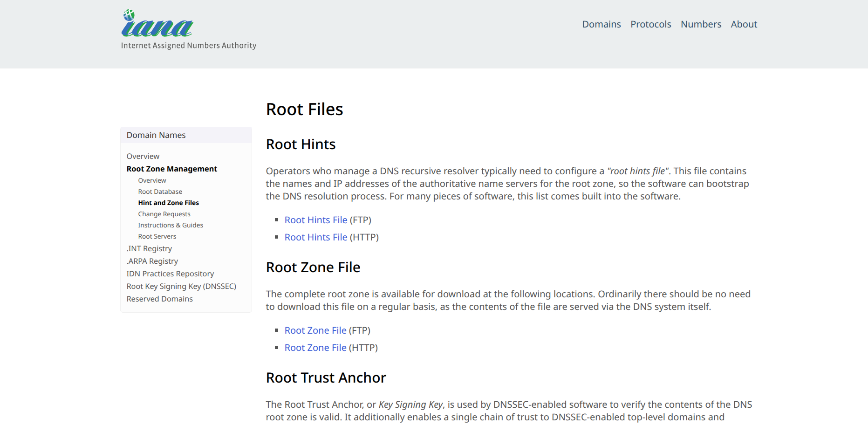Open Root Hints File (FTP) link

(316, 220)
